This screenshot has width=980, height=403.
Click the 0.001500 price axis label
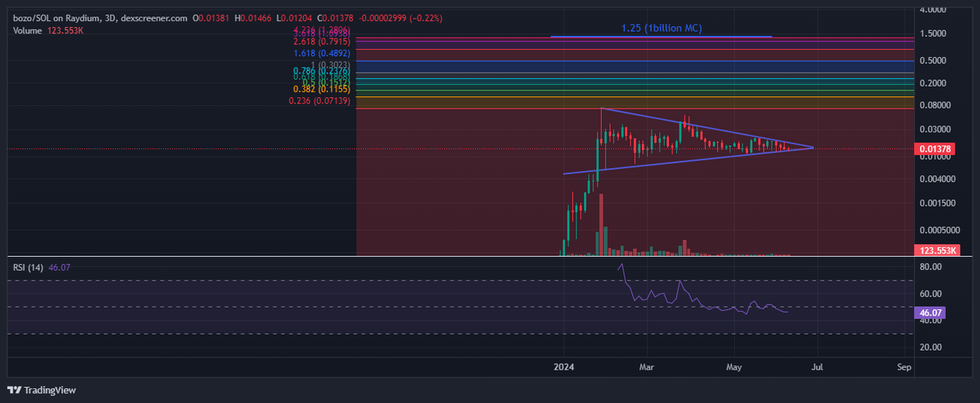coord(937,205)
